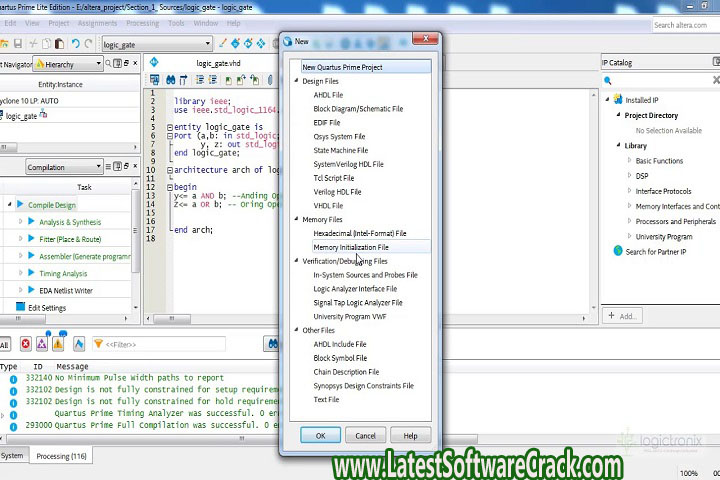This screenshot has height=480, width=720.
Task: Collapse the Memory Files group in New dialog
Action: click(x=296, y=219)
